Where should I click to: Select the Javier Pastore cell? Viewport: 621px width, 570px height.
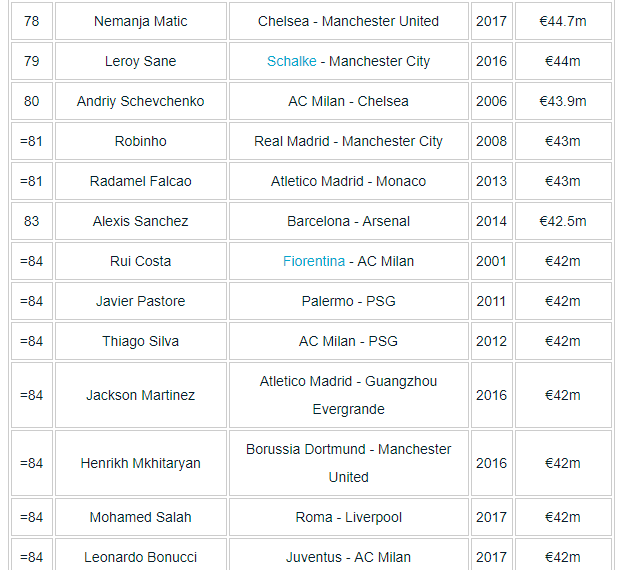coord(140,301)
